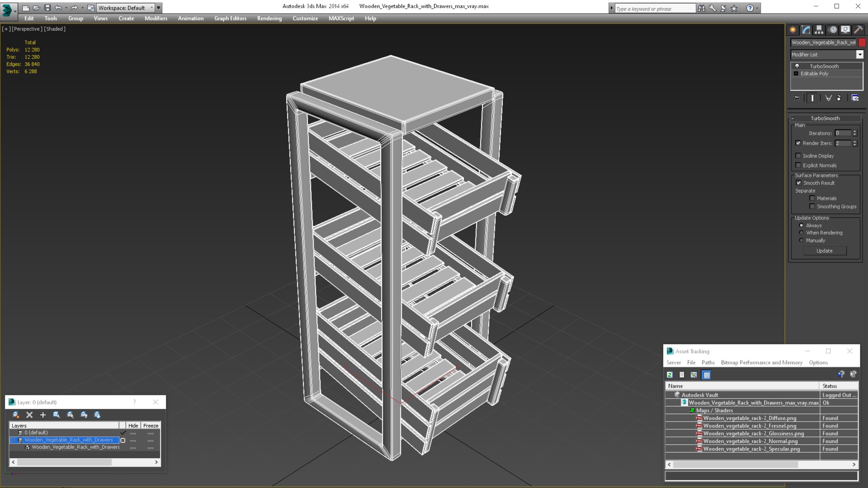The image size is (868, 488).
Task: Expand Update Options Always radio group
Action: [x=801, y=225]
